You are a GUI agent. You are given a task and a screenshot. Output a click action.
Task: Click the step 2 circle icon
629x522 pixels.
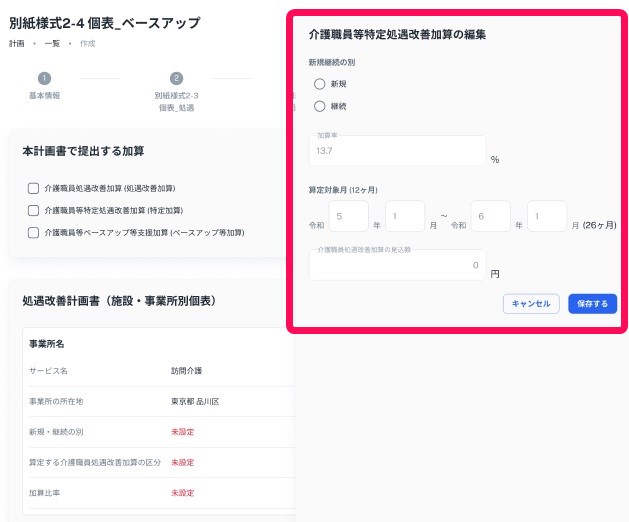(x=177, y=78)
